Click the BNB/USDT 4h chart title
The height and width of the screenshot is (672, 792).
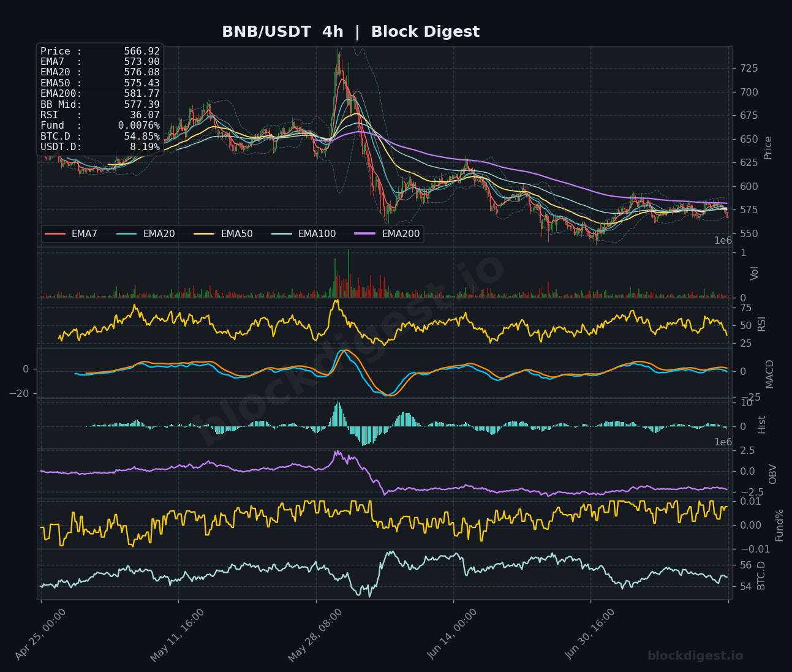(350, 32)
